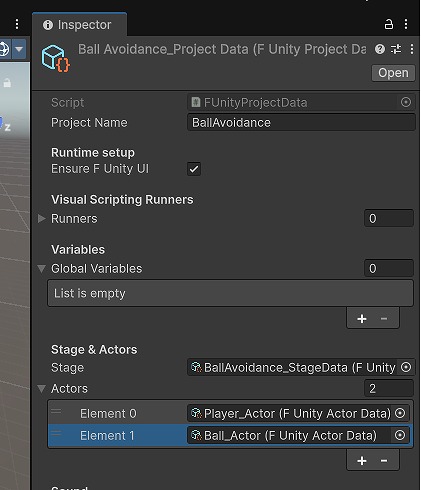Open object picker for Element 0
Viewport: 421px width, 490px height.
click(x=400, y=413)
